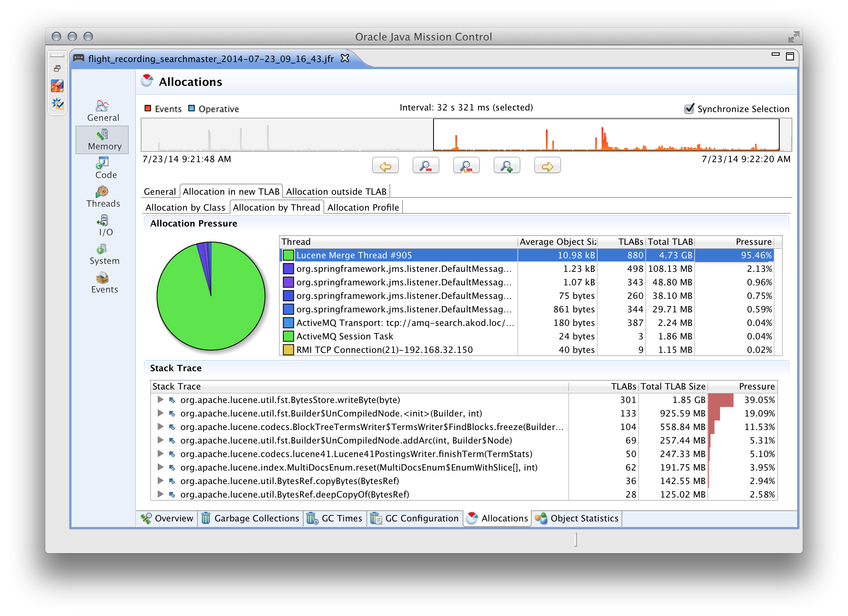The height and width of the screenshot is (616, 848).
Task: Select Allocation outside TLAB tab
Action: pos(336,192)
